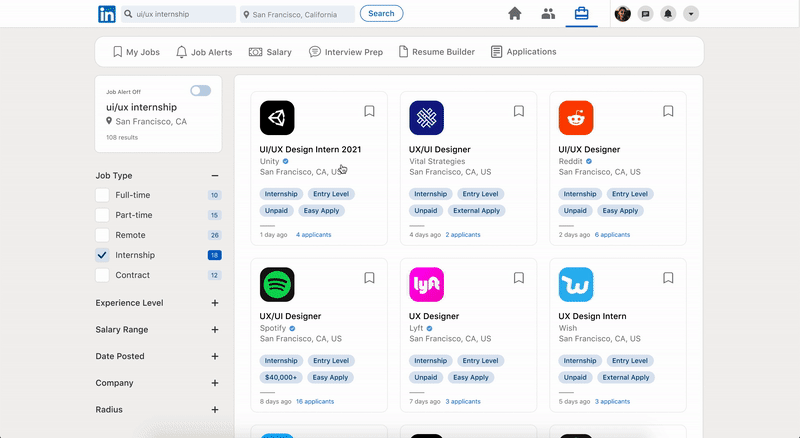Image resolution: width=800 pixels, height=438 pixels.
Task: Check the Contract filter
Action: point(102,275)
